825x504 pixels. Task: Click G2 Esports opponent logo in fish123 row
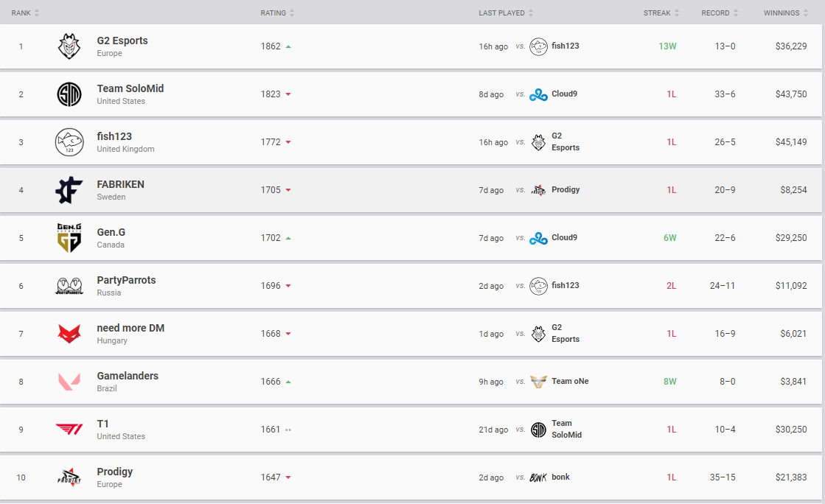point(538,142)
